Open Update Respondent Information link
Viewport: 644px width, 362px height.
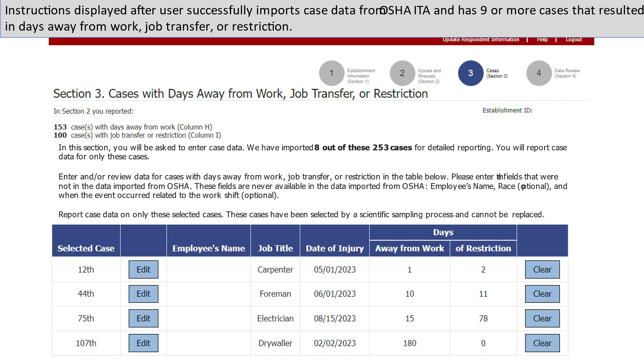tap(481, 40)
